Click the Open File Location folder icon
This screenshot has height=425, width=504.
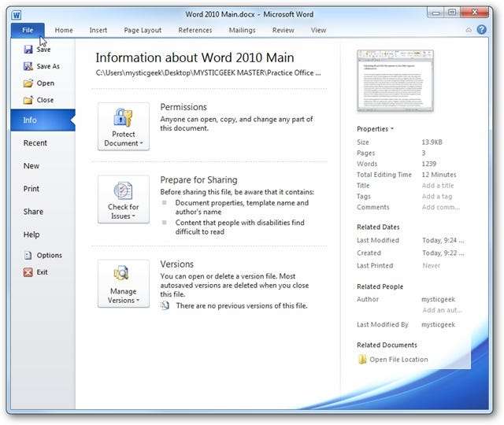click(362, 360)
